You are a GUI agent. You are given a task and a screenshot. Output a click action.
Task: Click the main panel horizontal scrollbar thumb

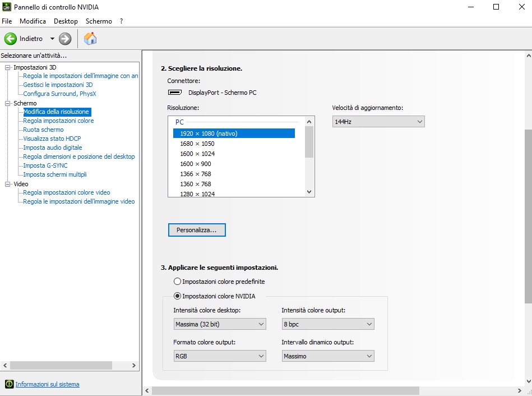286,391
